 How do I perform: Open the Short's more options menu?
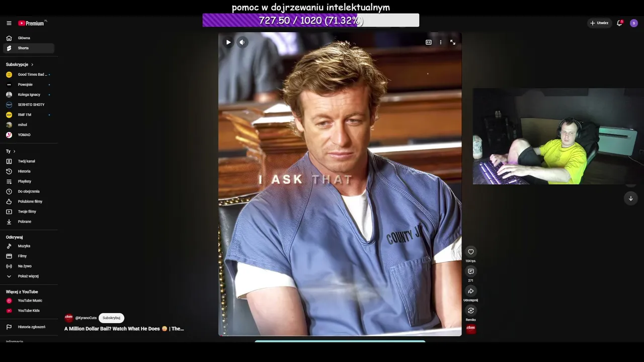(441, 42)
